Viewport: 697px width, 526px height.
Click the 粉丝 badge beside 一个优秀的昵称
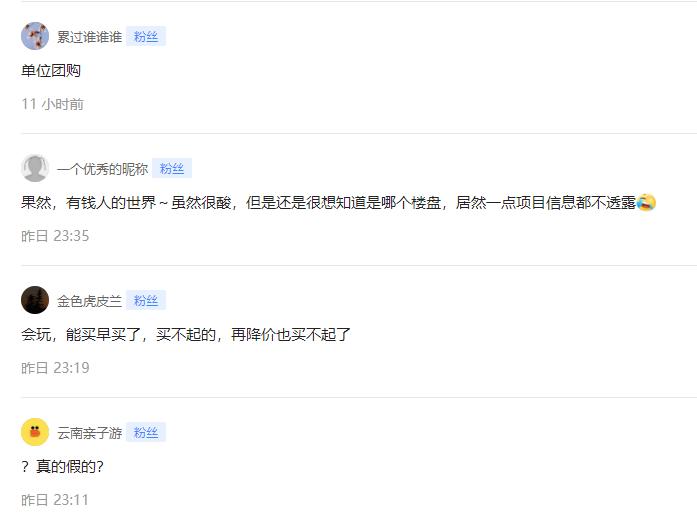[172, 169]
